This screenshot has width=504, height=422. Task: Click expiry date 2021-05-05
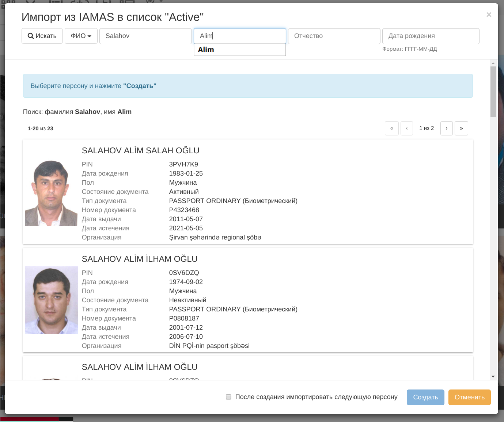click(x=186, y=228)
